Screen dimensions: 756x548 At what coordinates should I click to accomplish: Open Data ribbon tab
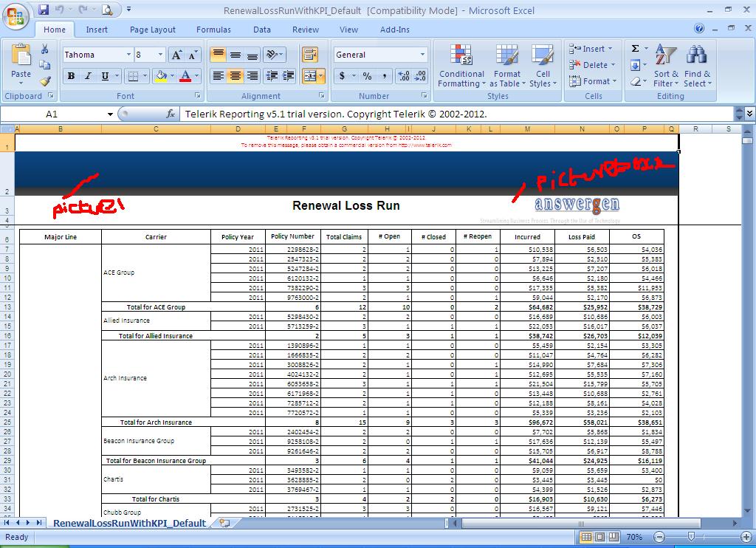[x=262, y=30]
